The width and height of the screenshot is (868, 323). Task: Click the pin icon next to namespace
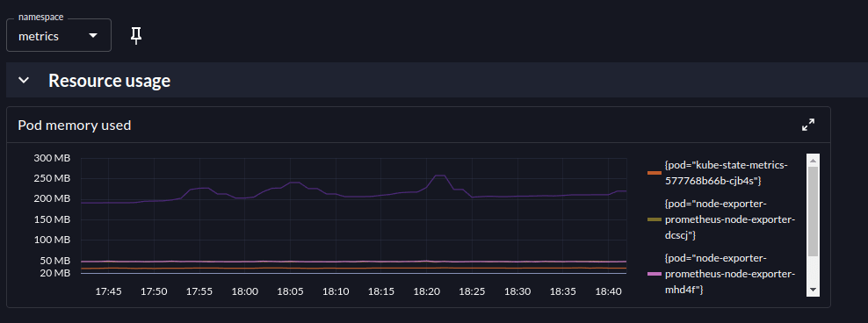(136, 36)
